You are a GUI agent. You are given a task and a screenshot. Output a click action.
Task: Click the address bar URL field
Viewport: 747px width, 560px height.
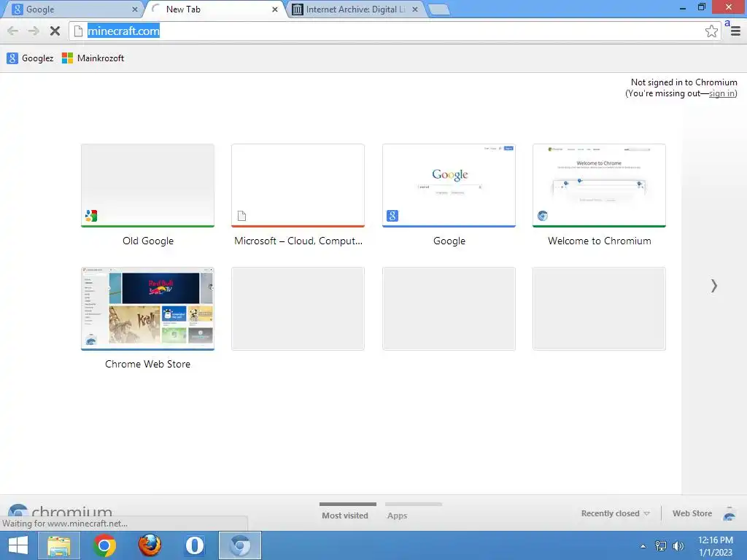tap(393, 31)
